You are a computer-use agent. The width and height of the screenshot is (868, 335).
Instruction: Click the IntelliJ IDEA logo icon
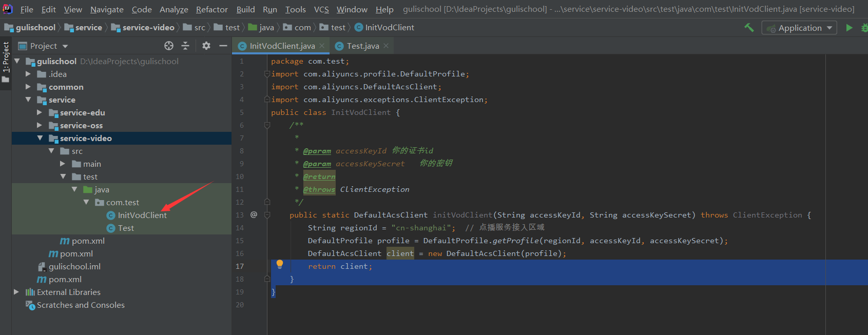7,9
